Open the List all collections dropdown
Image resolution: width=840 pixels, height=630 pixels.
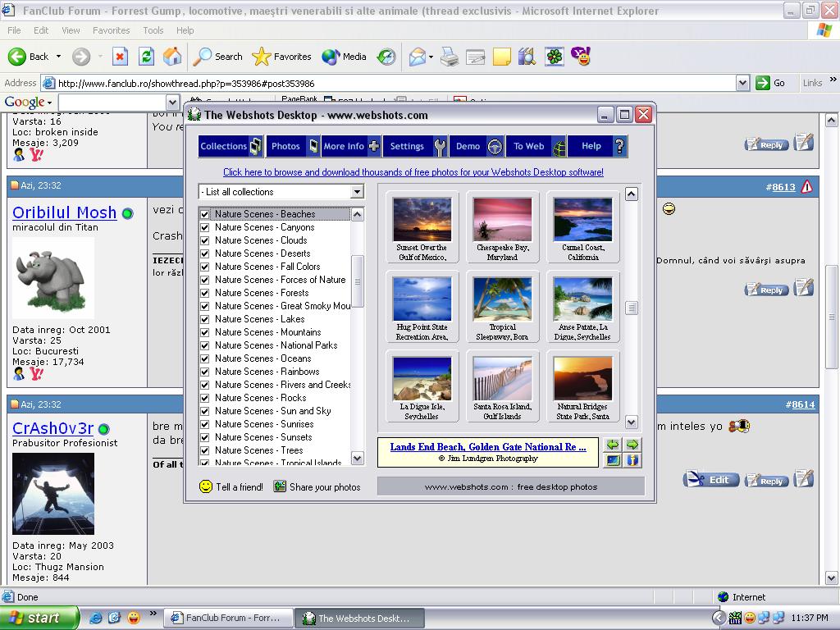click(358, 192)
